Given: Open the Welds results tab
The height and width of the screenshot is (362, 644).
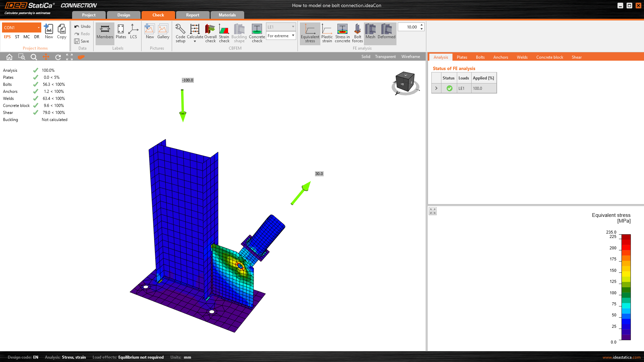Looking at the screenshot, I should click(x=522, y=57).
